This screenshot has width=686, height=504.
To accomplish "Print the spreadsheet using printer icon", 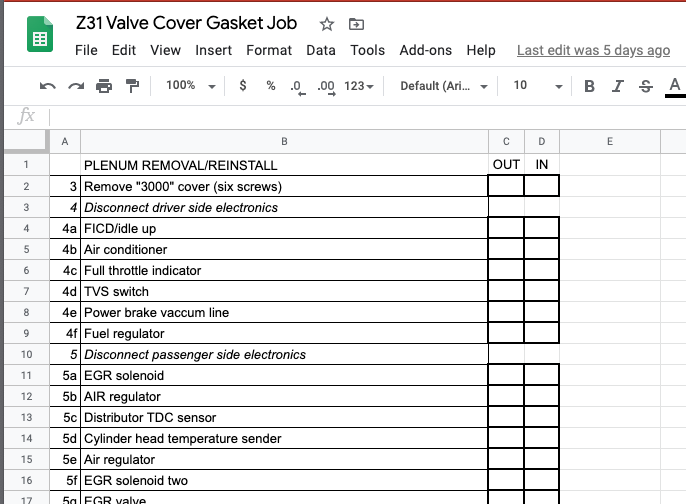I will tap(103, 87).
